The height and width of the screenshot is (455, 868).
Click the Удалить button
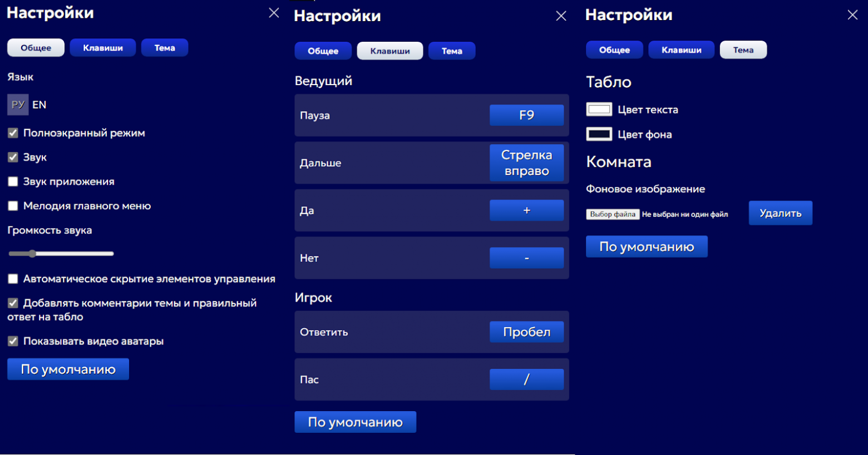tap(781, 213)
